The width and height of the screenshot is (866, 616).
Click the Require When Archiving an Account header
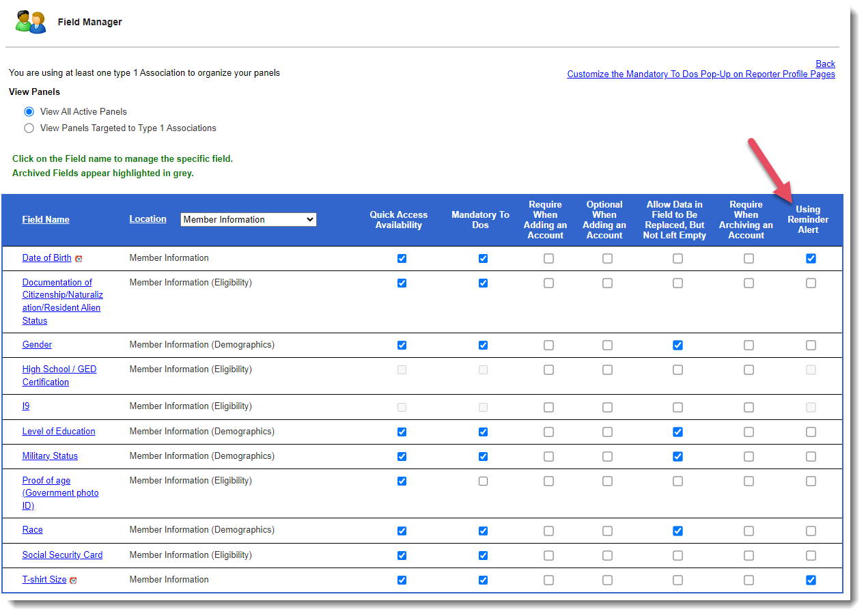coord(746,220)
